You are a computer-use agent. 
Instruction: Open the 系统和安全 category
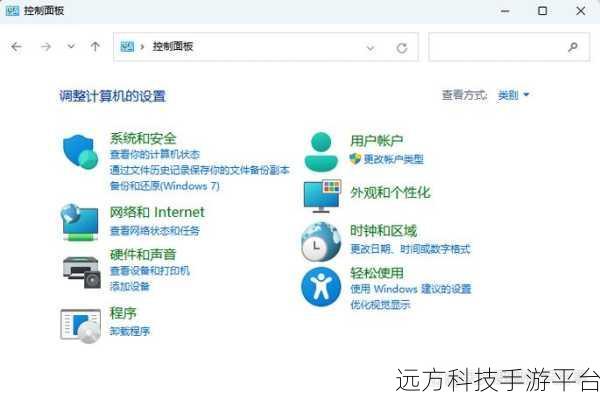tap(143, 138)
